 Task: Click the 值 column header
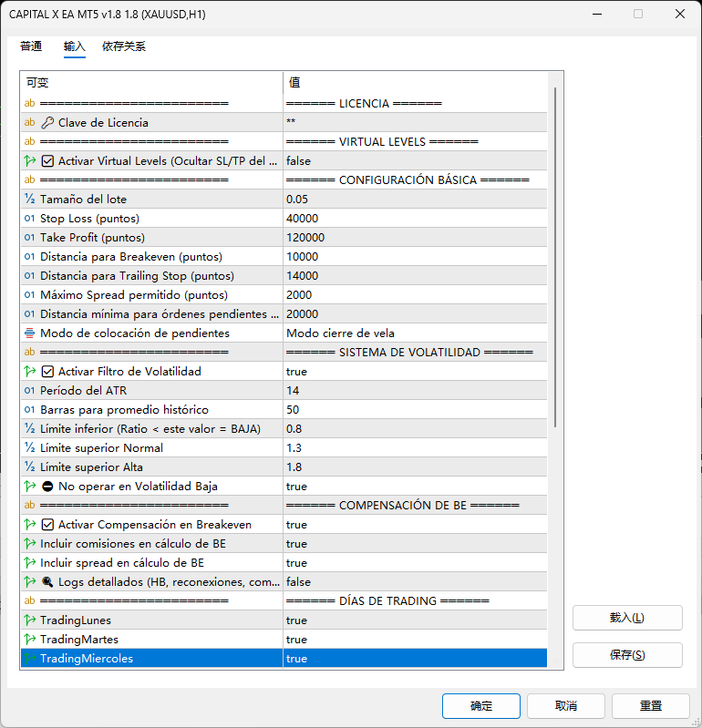tap(415, 83)
